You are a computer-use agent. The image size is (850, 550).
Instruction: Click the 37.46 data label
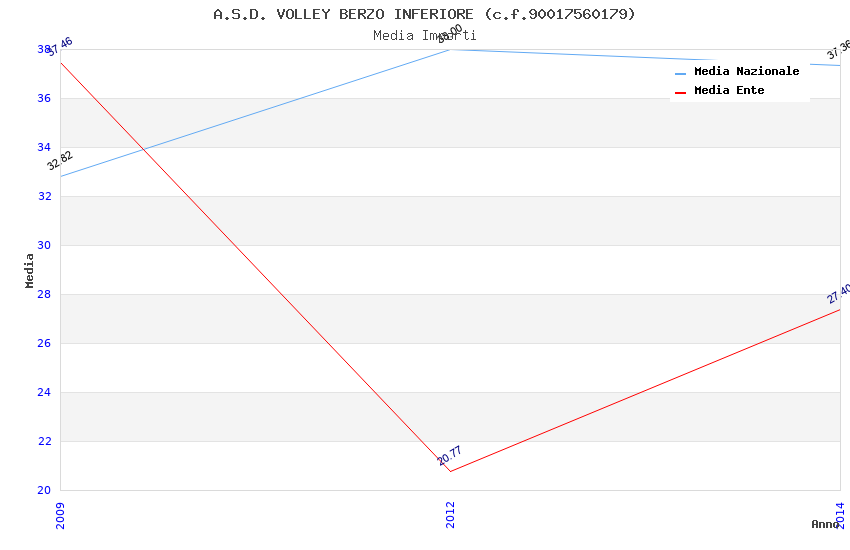pos(60,47)
